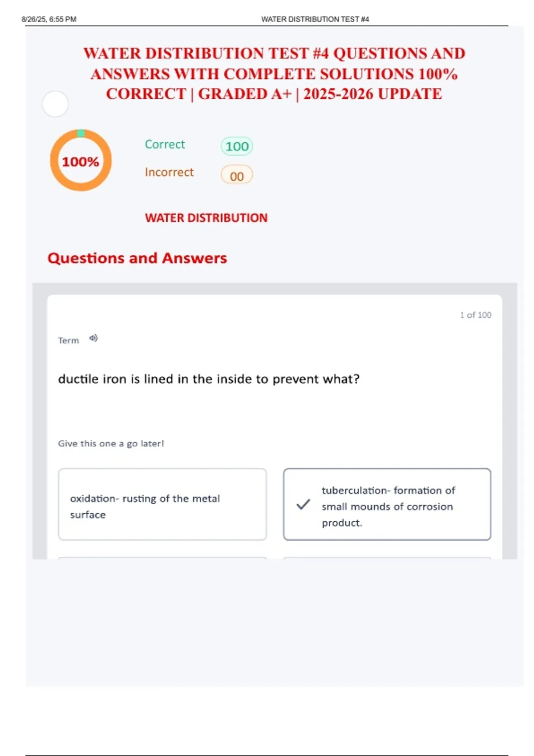
Task: Click the "ductile iron is lined" question text
Action: click(x=209, y=379)
